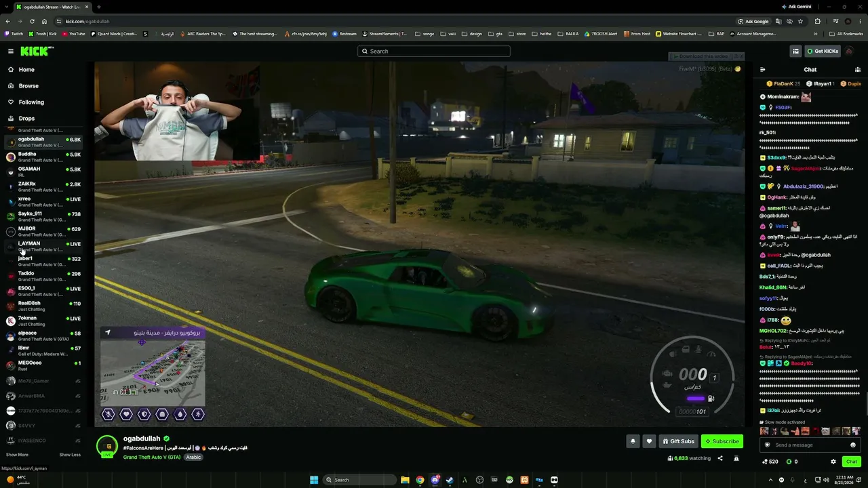Screen dimensions: 868x488
Task: Open the tab search dropdown arrow
Action: (5, 7)
